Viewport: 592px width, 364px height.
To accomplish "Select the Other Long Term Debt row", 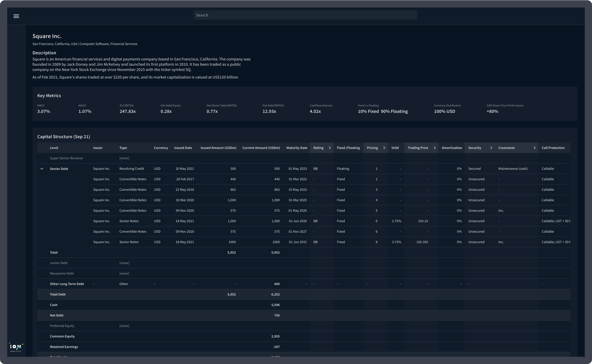I will pyautogui.click(x=67, y=284).
